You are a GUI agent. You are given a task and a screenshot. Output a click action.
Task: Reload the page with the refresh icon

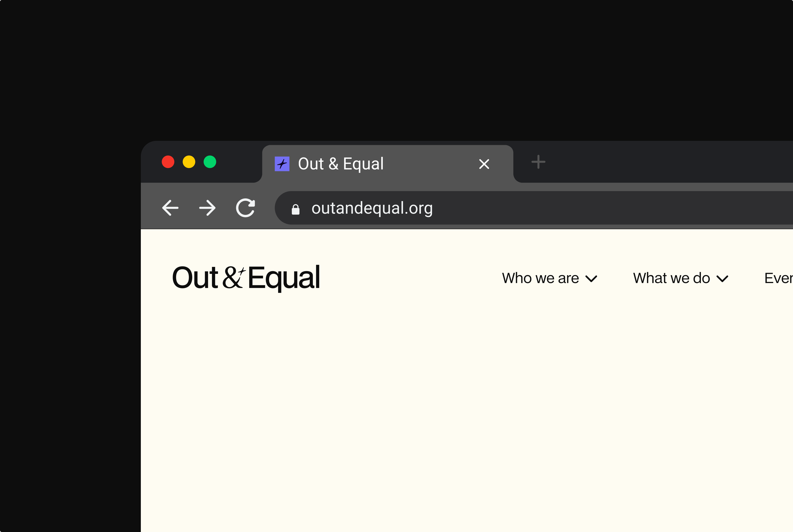246,208
